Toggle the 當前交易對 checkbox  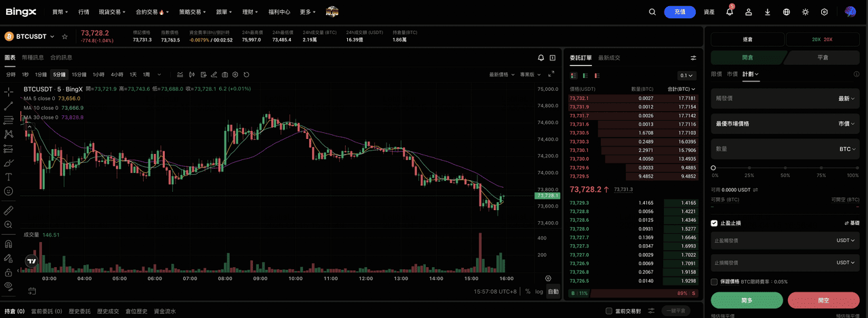(x=609, y=311)
